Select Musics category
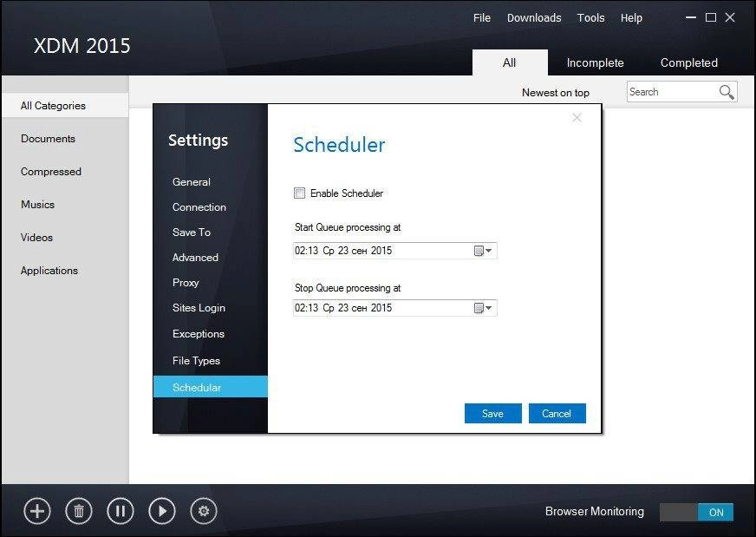 pos(37,204)
